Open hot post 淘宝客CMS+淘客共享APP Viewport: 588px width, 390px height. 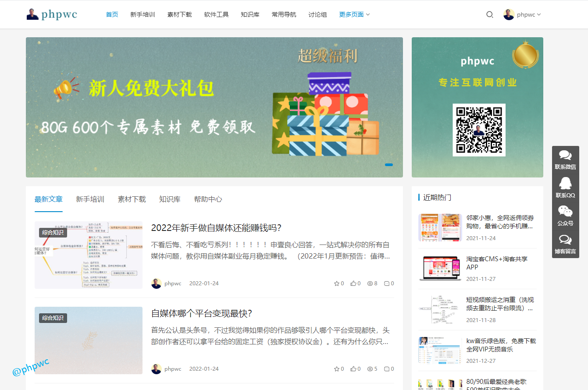click(497, 263)
